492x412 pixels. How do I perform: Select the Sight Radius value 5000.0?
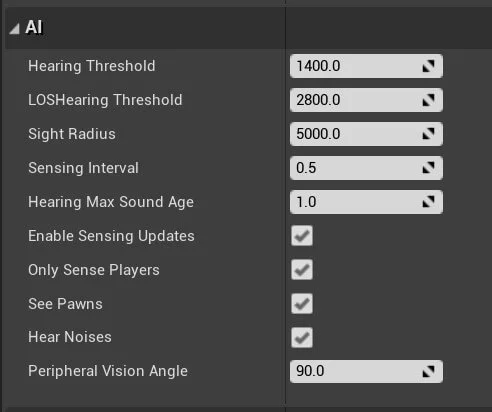pyautogui.click(x=366, y=134)
